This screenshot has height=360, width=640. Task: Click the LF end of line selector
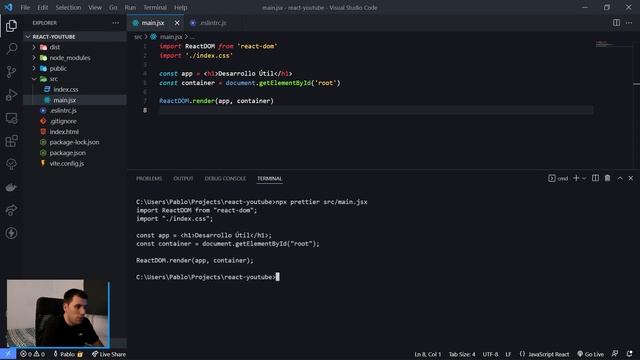point(508,354)
